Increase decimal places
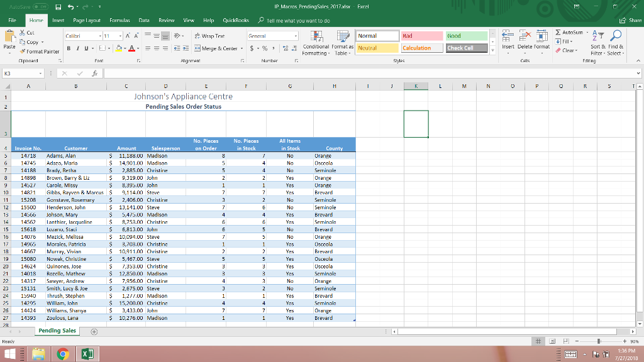Viewport: 644px width, 362px height. tap(286, 48)
